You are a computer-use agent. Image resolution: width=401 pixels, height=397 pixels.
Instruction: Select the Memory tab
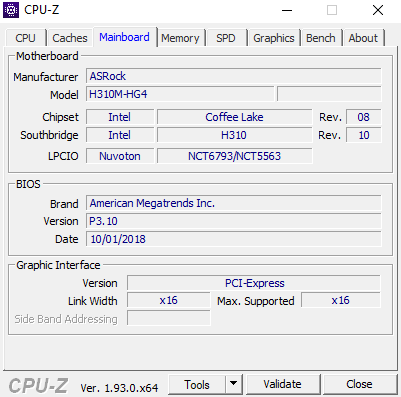coord(180,38)
